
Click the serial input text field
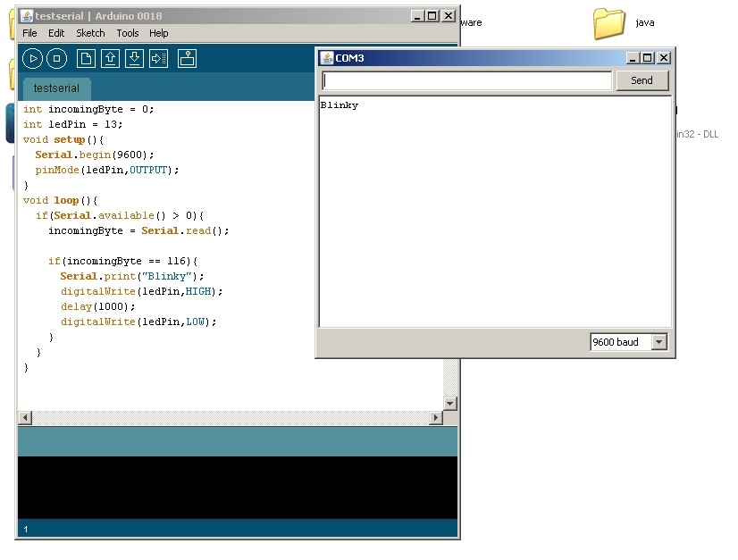467,80
